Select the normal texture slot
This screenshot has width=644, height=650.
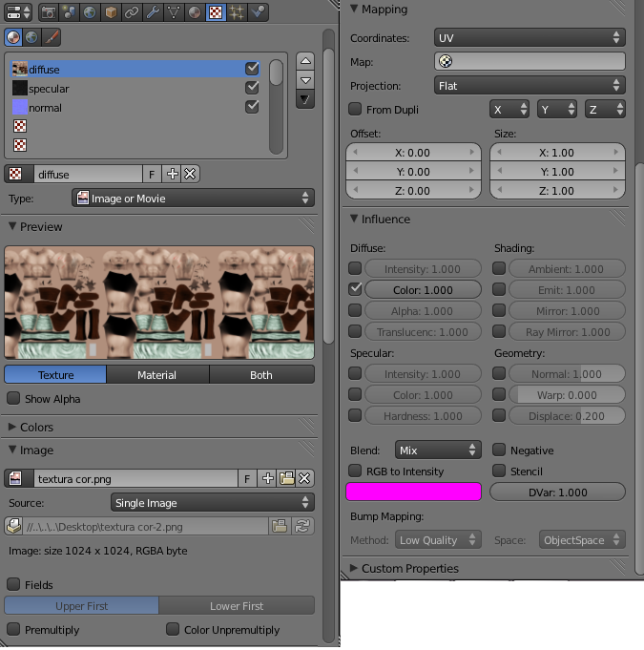[x=135, y=107]
